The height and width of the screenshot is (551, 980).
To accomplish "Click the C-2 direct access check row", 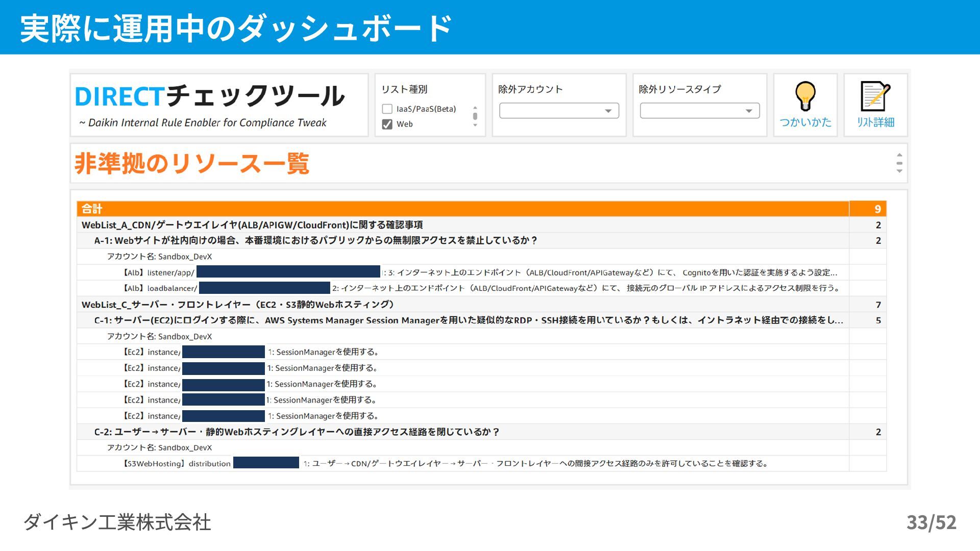I will click(x=296, y=432).
